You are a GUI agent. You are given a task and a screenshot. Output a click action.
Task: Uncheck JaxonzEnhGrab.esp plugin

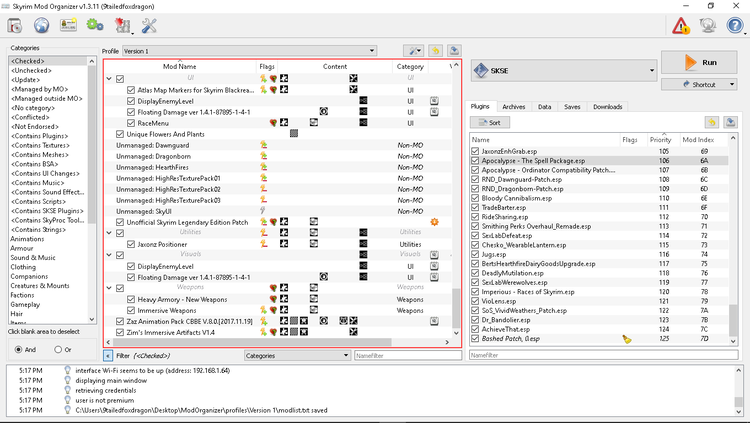475,151
